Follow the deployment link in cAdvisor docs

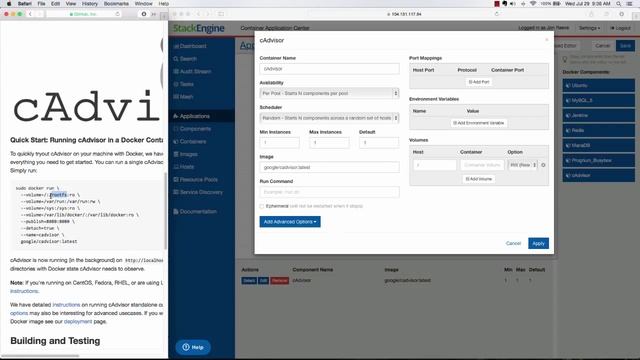78,322
